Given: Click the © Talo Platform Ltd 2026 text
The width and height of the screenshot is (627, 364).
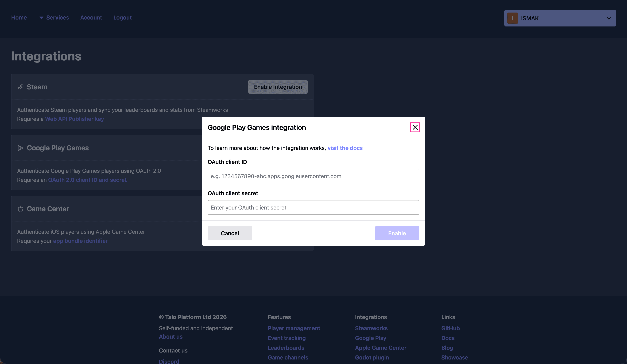Looking at the screenshot, I should click(x=193, y=317).
